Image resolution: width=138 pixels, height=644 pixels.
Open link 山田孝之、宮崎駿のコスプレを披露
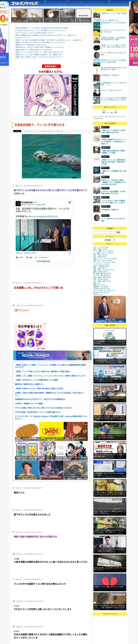click(29, 403)
